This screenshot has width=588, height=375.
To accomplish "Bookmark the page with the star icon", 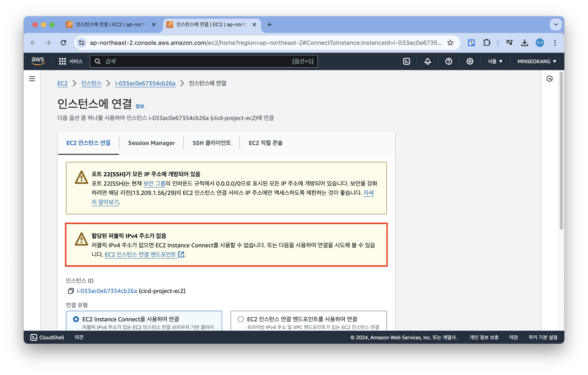I will (450, 43).
